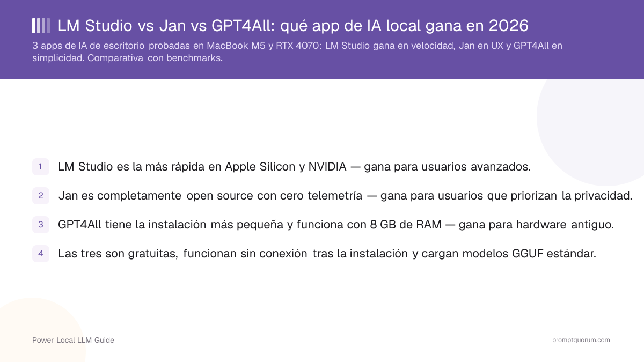
Task: Click the number 3 badge
Action: (40, 225)
